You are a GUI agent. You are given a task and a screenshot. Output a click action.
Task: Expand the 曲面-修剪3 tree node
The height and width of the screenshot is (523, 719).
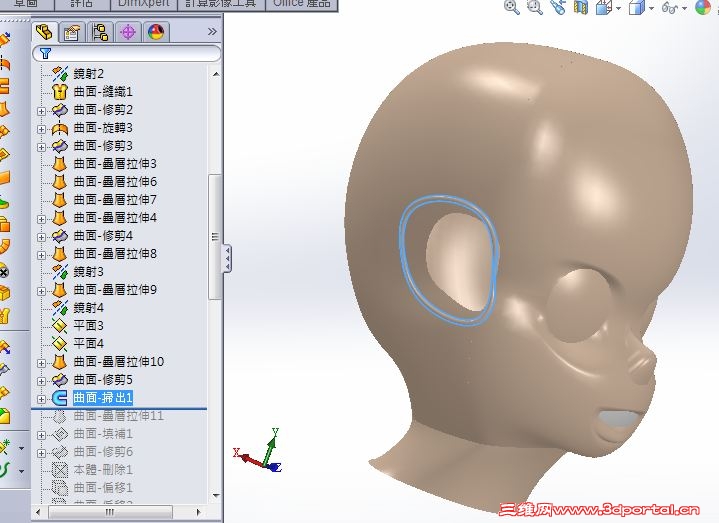41,147
